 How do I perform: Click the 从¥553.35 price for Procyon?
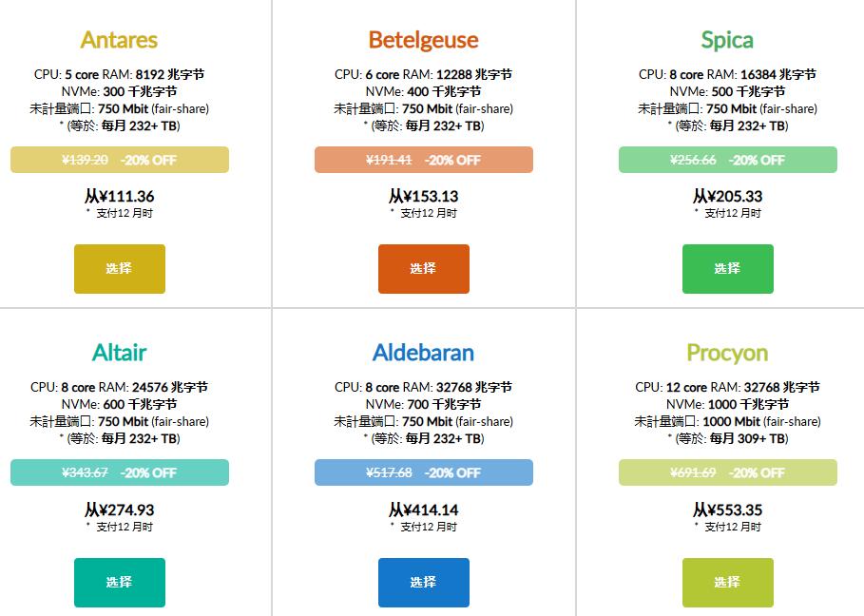tap(727, 510)
